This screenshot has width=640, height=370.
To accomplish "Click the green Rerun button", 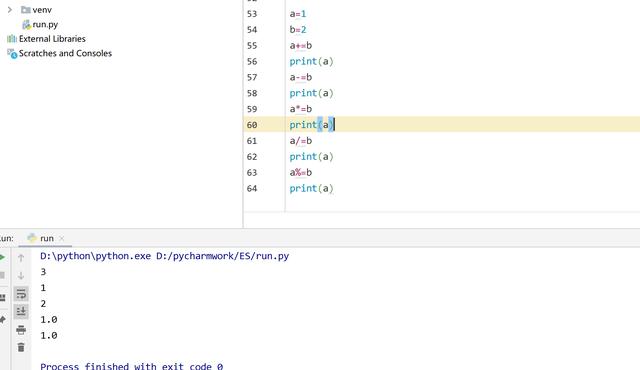I will 2,257.
